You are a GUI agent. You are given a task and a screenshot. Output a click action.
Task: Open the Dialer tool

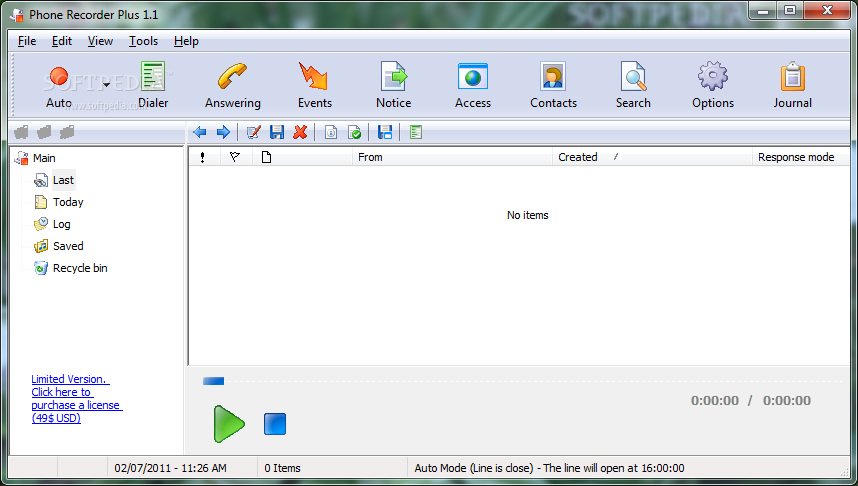(x=153, y=85)
